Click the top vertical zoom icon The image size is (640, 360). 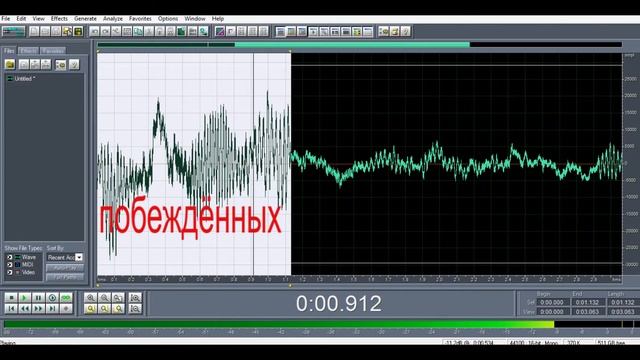(x=135, y=298)
